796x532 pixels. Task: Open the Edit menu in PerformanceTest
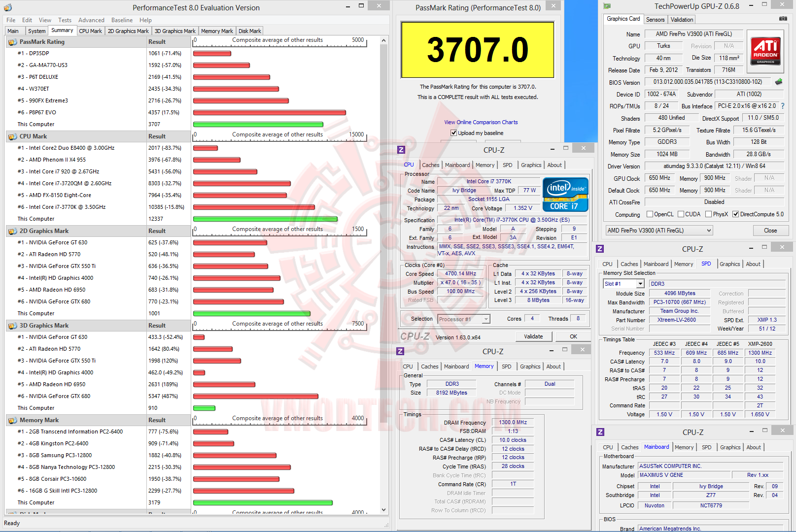click(x=27, y=20)
